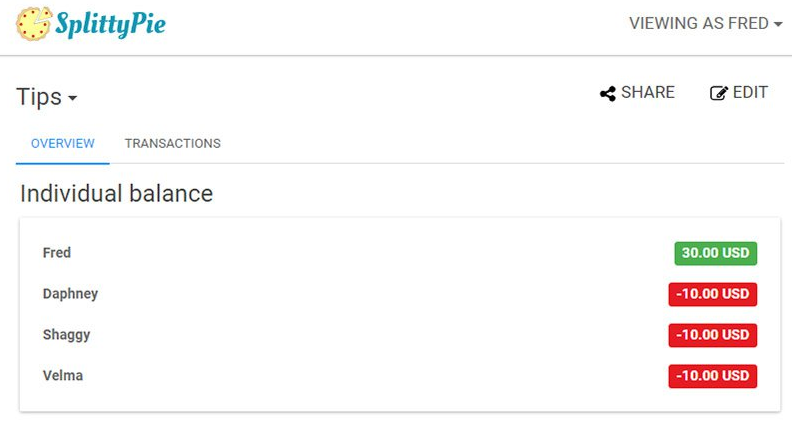Switch to the Transactions tab
This screenshot has width=792, height=421.
(172, 143)
